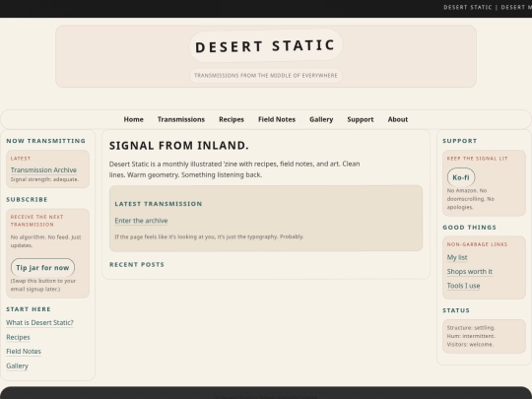Click the KEEP THE SIGNAL LIT label

coord(478,159)
